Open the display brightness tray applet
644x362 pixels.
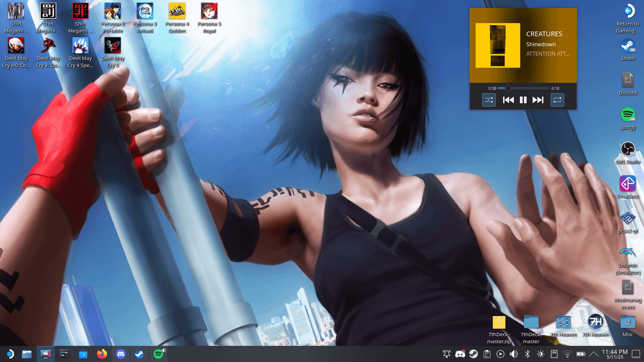[x=541, y=354]
